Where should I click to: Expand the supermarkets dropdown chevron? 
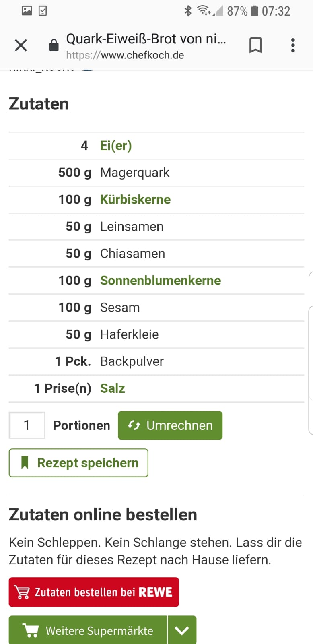point(182,630)
